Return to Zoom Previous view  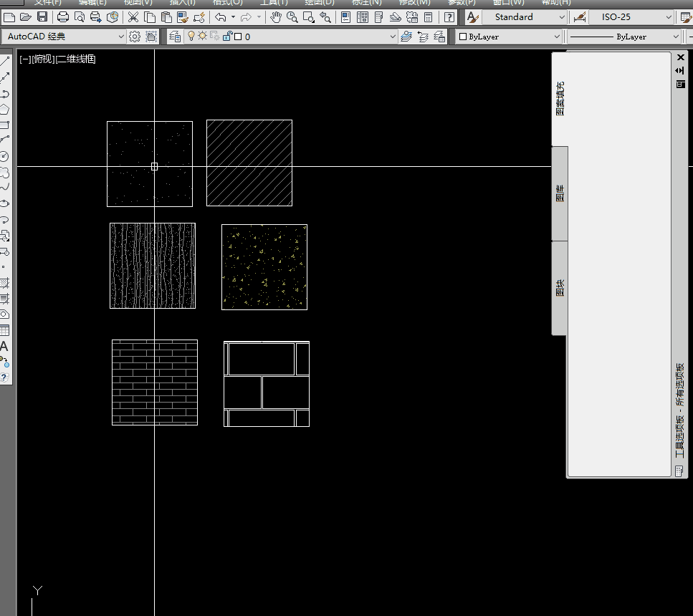[325, 17]
